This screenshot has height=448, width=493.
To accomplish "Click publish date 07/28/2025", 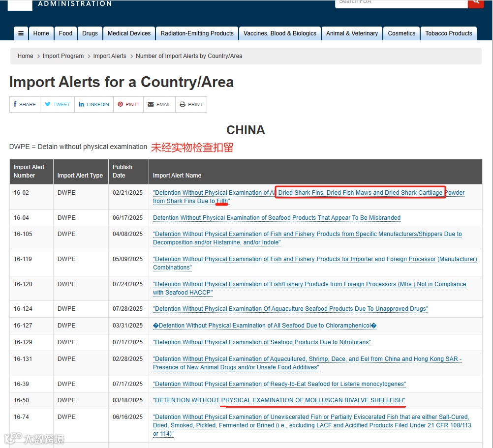I will coord(127,309).
